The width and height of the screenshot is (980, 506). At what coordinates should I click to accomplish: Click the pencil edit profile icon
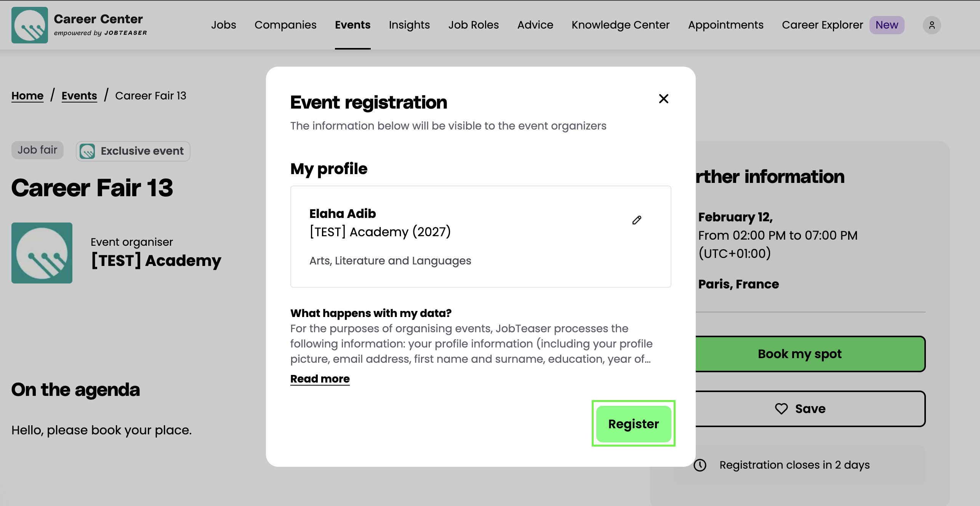click(637, 220)
